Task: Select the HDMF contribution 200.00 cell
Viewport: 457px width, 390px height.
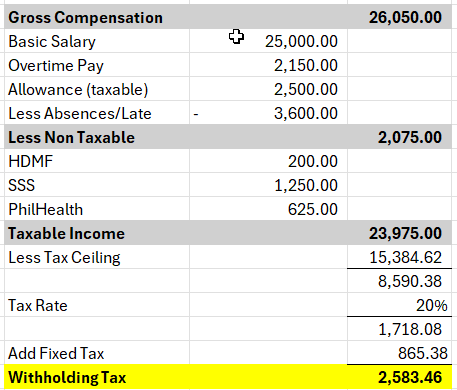Action: (x=268, y=161)
